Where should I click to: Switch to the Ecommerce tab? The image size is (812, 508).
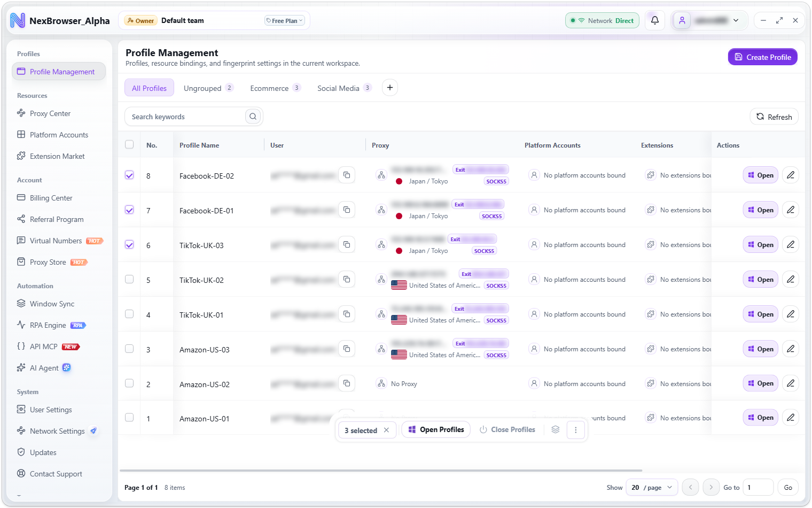click(x=275, y=88)
